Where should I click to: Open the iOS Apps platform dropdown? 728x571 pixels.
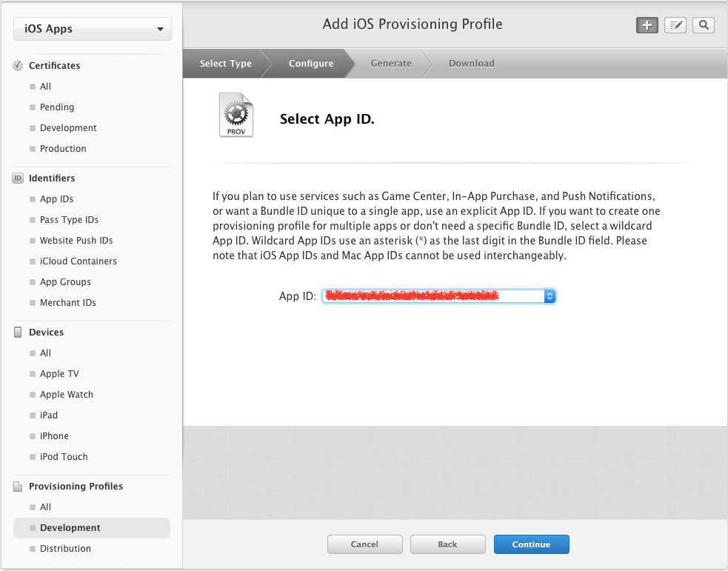click(x=93, y=29)
